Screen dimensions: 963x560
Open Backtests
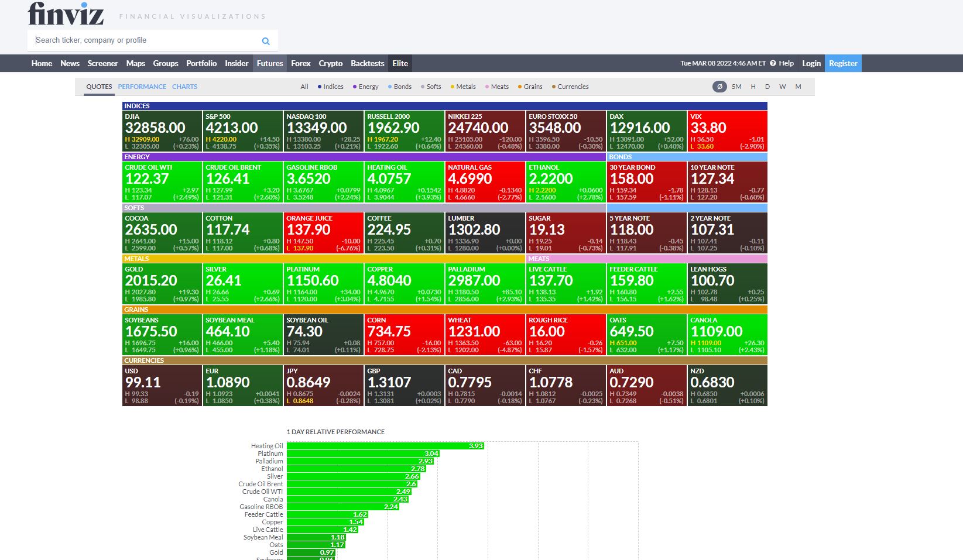368,63
